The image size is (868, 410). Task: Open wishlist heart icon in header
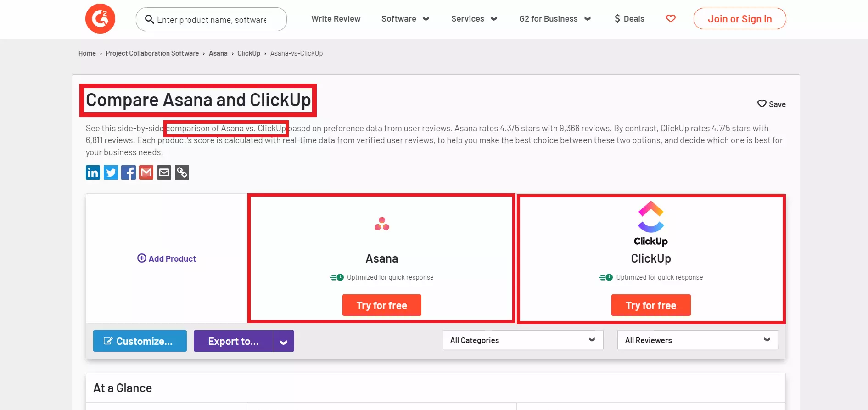[x=671, y=19]
